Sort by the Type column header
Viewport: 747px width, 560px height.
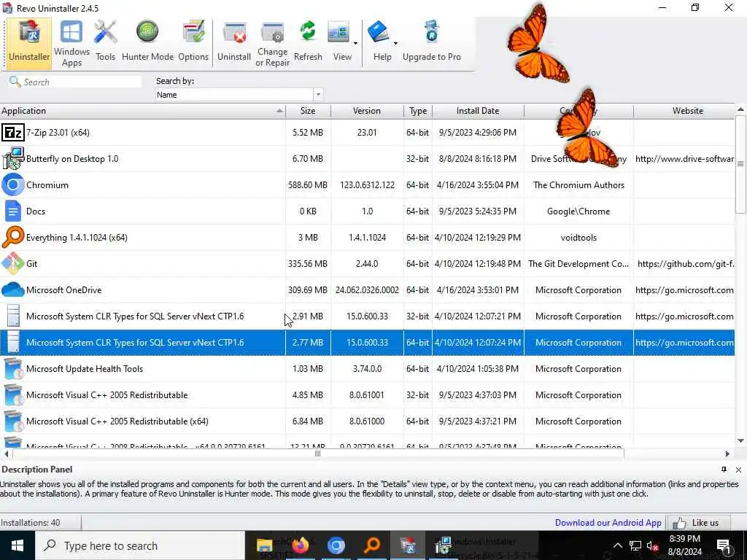pos(418,111)
